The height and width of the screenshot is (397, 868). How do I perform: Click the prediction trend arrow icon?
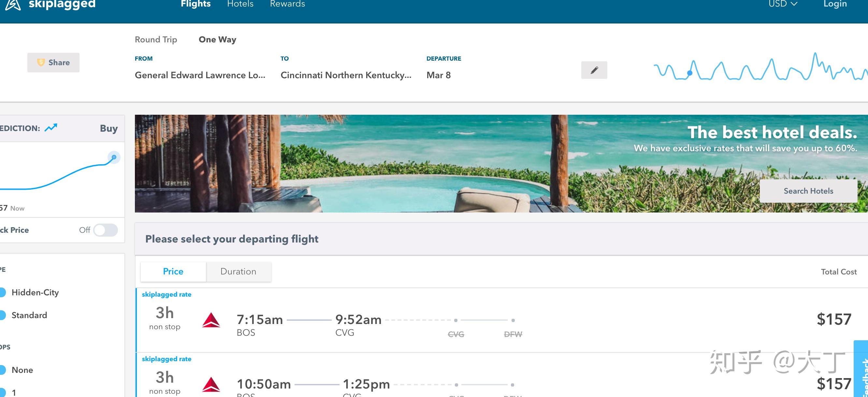tap(51, 128)
